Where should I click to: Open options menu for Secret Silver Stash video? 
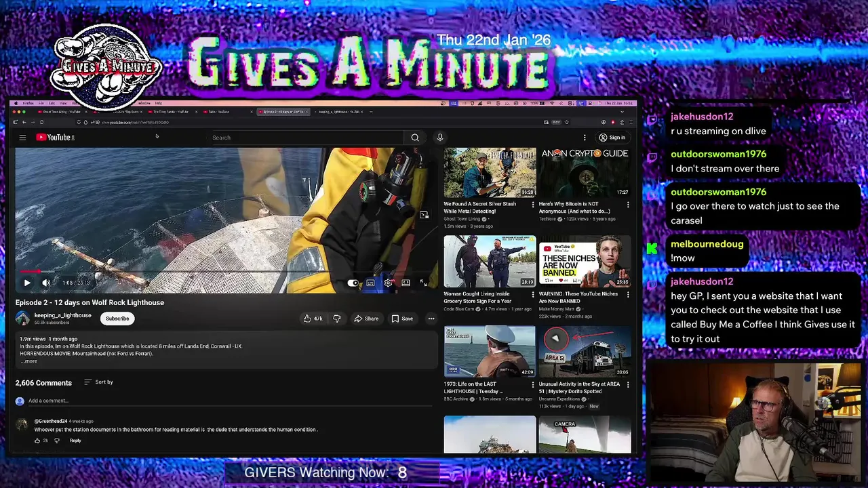pos(533,204)
